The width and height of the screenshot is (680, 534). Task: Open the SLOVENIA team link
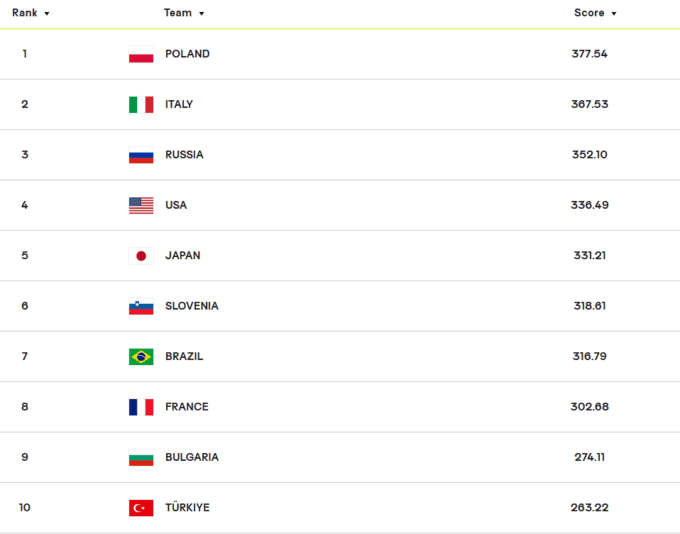192,306
